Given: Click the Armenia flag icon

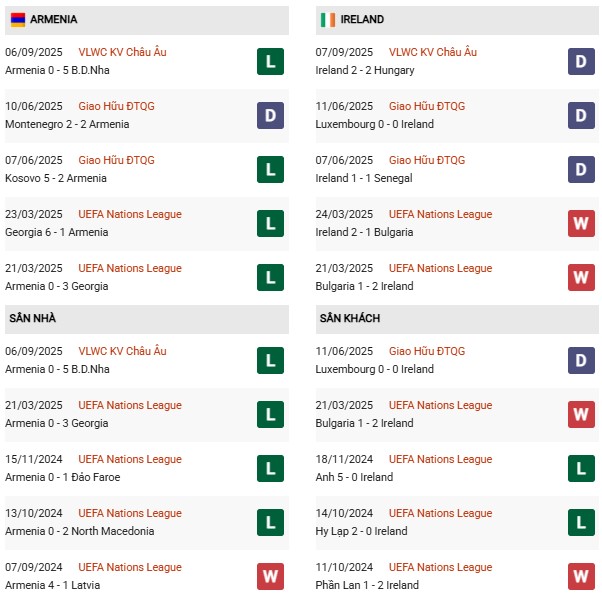Looking at the screenshot, I should click(x=18, y=19).
